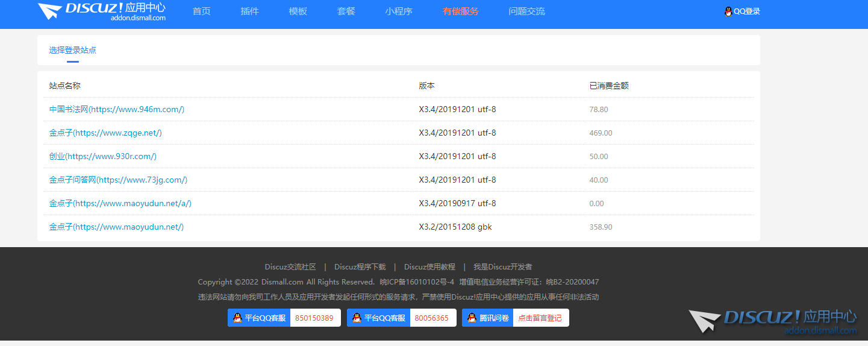The height and width of the screenshot is (346, 868).
Task: Select 套餐 in the navigation bar
Action: 346,11
